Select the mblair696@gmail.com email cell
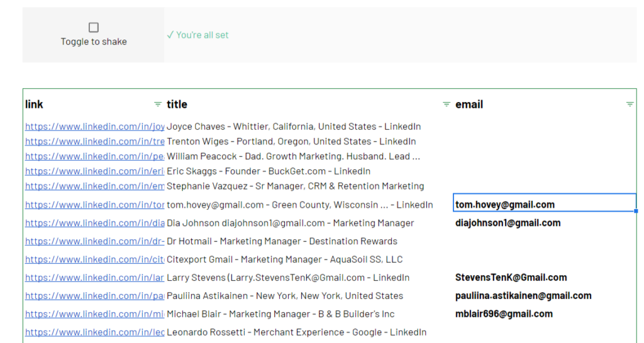 click(x=545, y=314)
